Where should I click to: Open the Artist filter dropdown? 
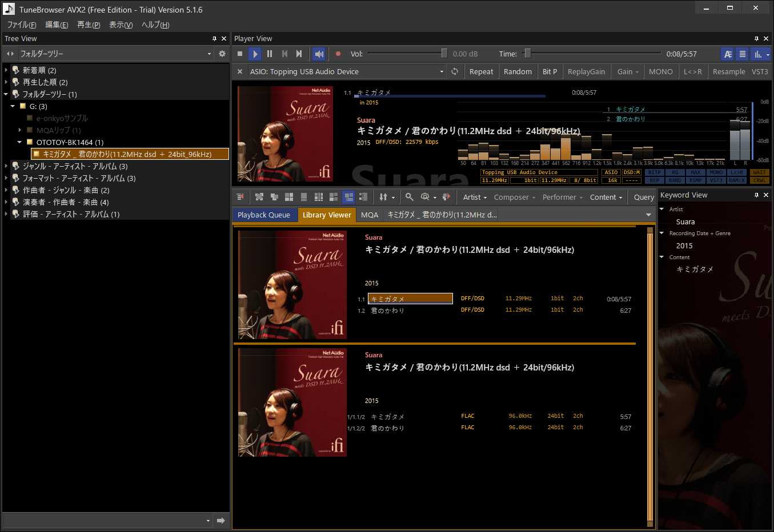coord(475,197)
